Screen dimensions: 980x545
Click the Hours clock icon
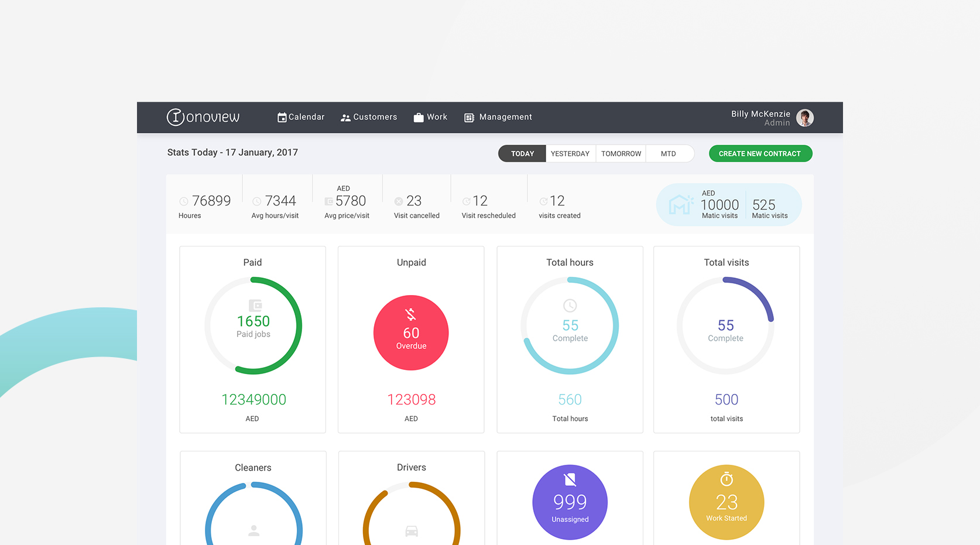(184, 201)
